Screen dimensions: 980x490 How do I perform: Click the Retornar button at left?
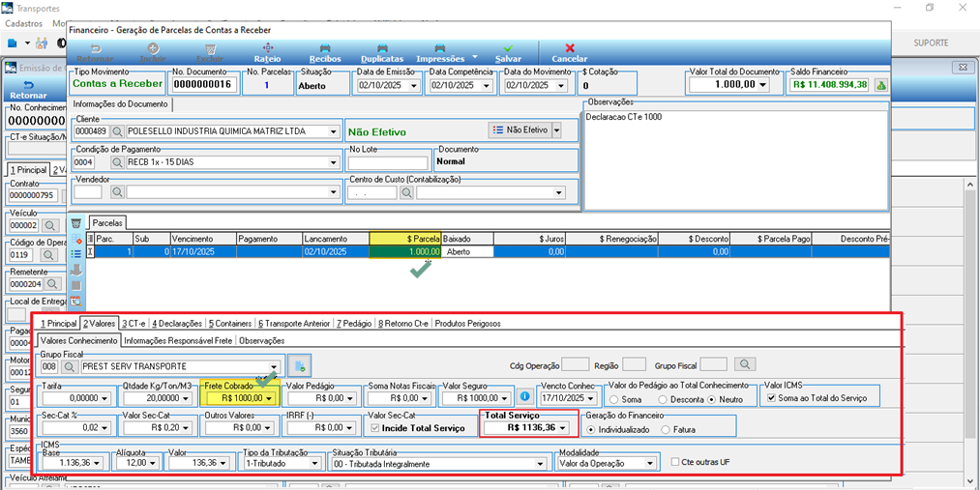28,90
